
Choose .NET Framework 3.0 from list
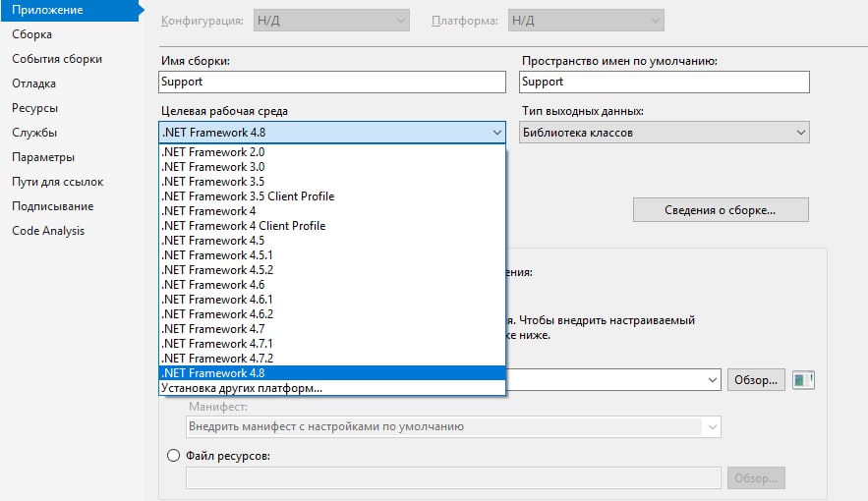(x=332, y=167)
